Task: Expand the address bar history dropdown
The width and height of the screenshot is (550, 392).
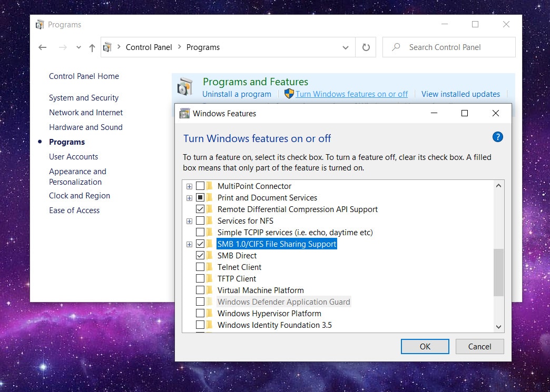Action: coord(346,48)
